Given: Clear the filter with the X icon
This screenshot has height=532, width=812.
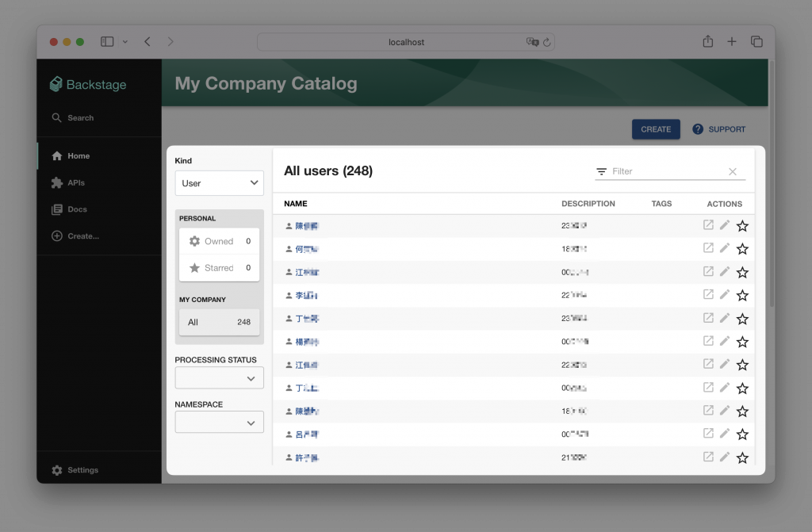Looking at the screenshot, I should click(x=732, y=171).
